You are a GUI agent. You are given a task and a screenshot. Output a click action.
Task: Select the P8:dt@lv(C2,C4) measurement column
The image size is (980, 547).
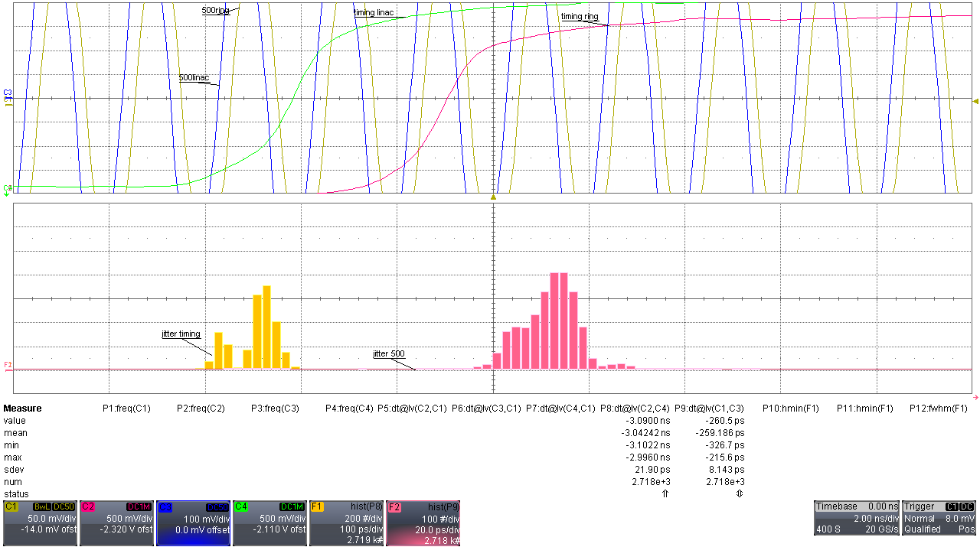pyautogui.click(x=635, y=409)
